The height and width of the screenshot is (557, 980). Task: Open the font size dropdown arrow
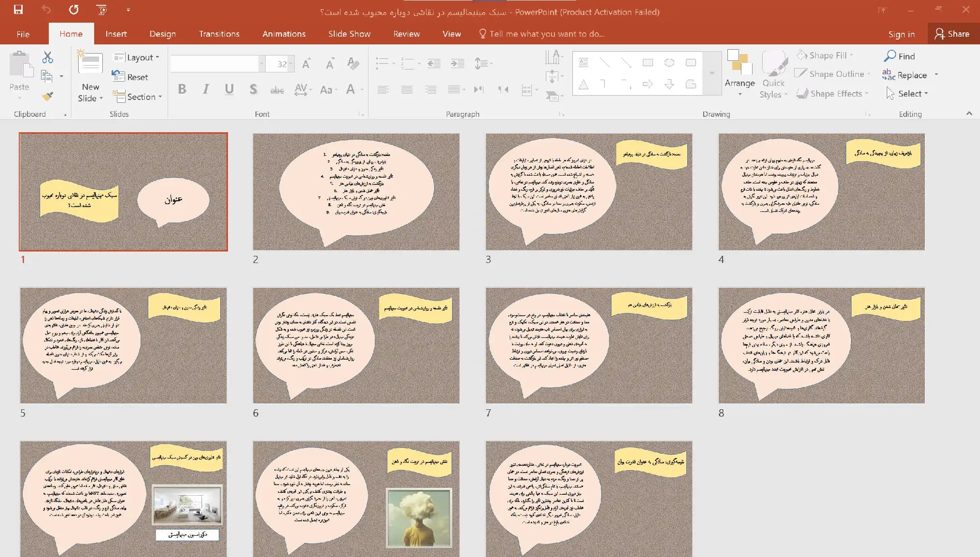coord(291,64)
